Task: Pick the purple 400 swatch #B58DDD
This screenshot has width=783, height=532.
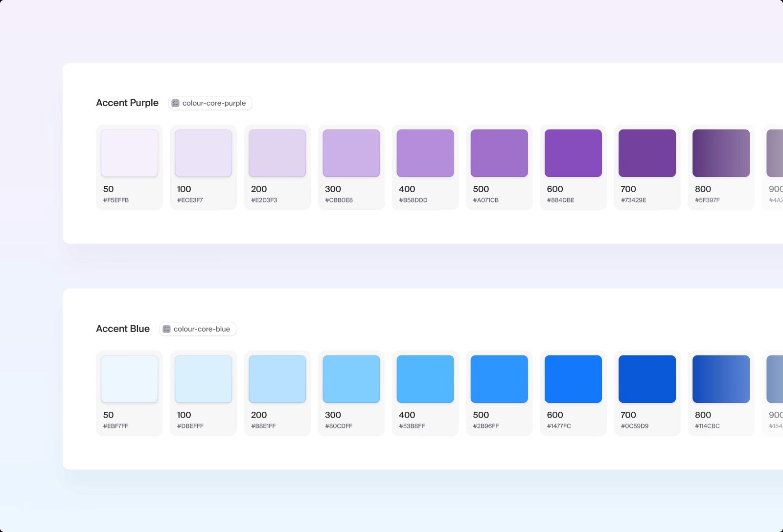Action: point(425,153)
